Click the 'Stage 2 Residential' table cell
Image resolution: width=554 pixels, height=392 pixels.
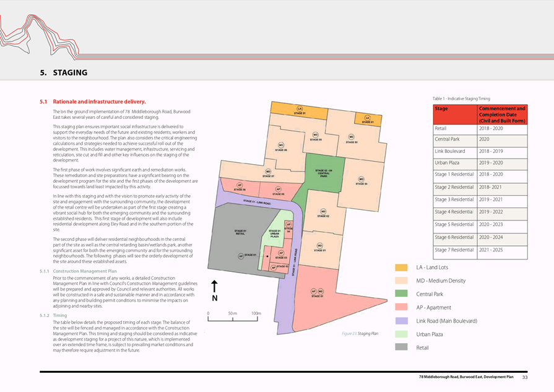pyautogui.click(x=456, y=188)
